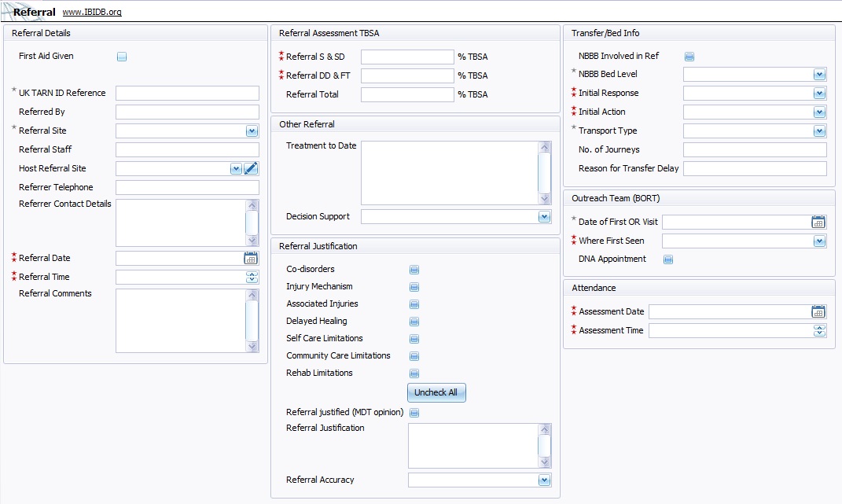Viewport: 842px width, 504px height.
Task: Open the Assessment Date calendar picker
Action: tap(818, 311)
